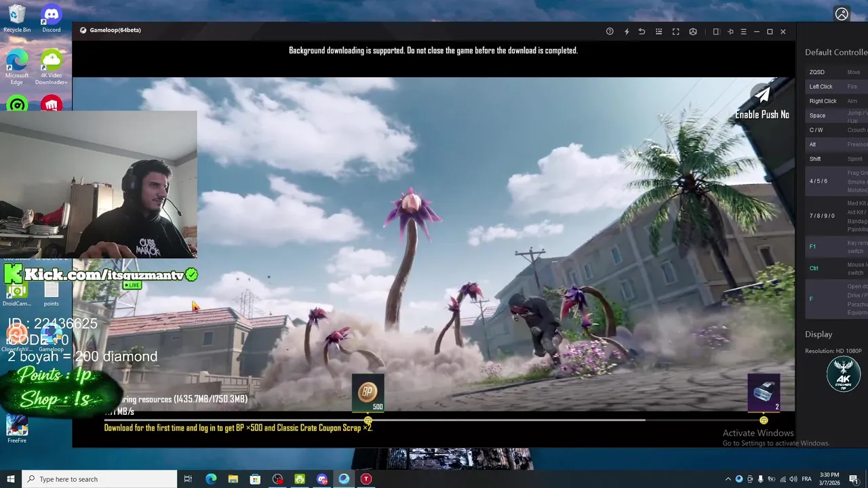Select the 4 / 5 / 6 grenade control
Image resolution: width=868 pixels, height=488 pixels.
pyautogui.click(x=837, y=182)
